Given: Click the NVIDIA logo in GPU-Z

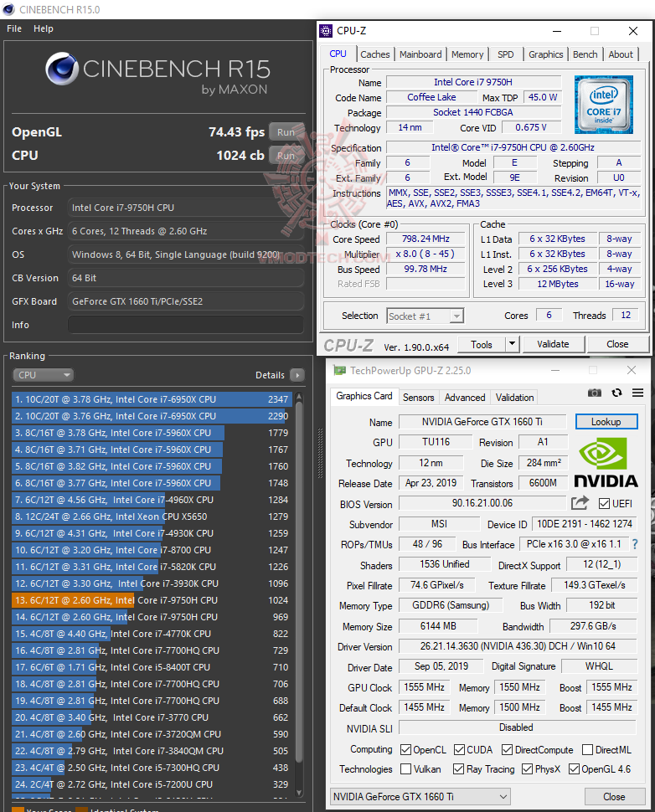Looking at the screenshot, I should coord(606,462).
